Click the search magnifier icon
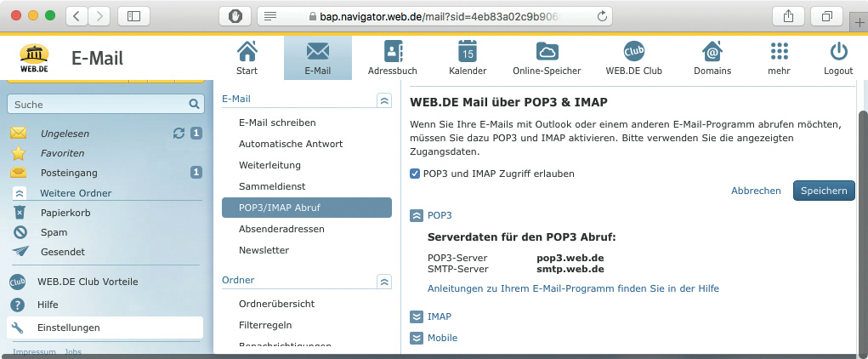Image resolution: width=868 pixels, height=359 pixels. (193, 104)
